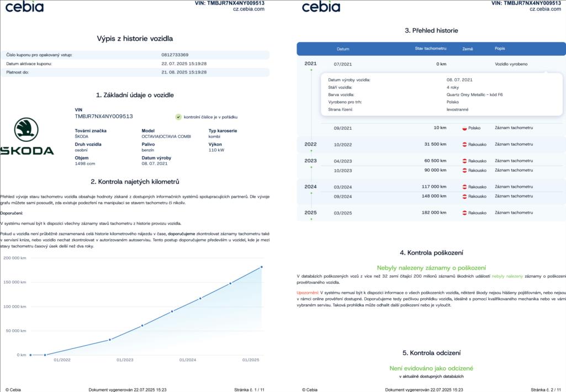566x392 pixels.
Task: Click the last data point on the mileage chart
Action: 261,267
